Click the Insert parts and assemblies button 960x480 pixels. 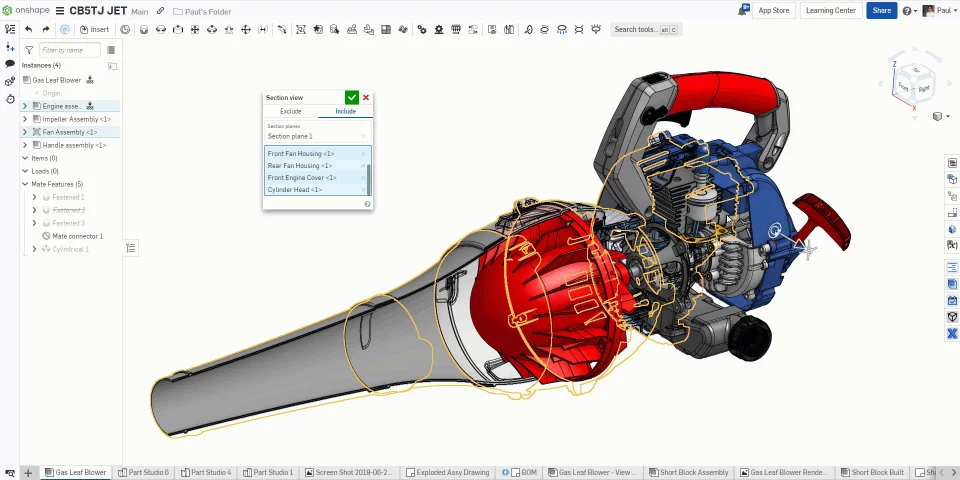pos(94,30)
